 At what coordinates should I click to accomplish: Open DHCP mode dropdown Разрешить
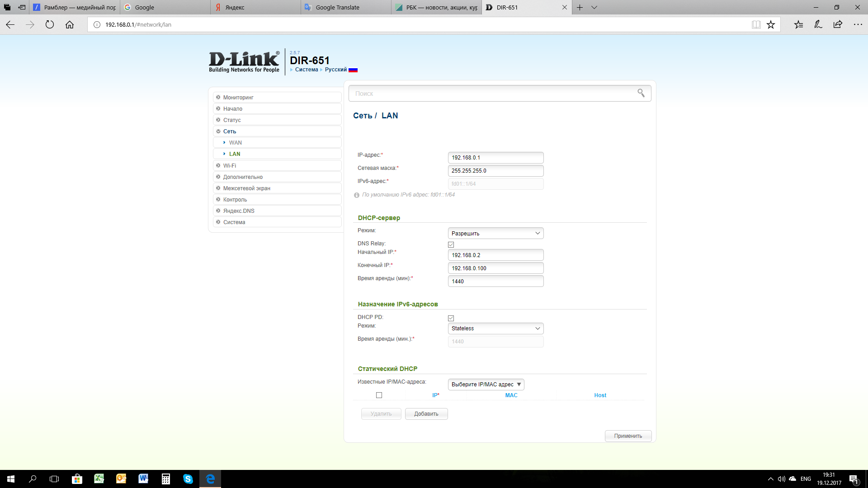(x=495, y=233)
